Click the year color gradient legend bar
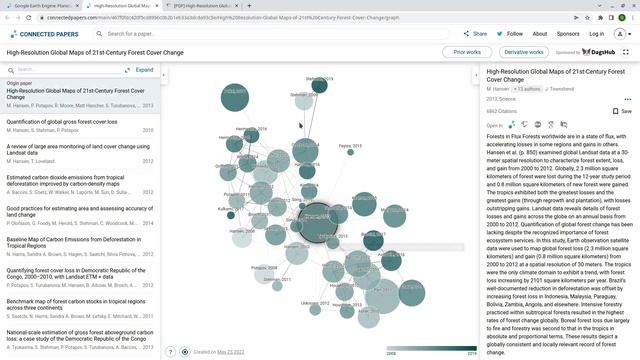640x360 pixels. pos(431,348)
